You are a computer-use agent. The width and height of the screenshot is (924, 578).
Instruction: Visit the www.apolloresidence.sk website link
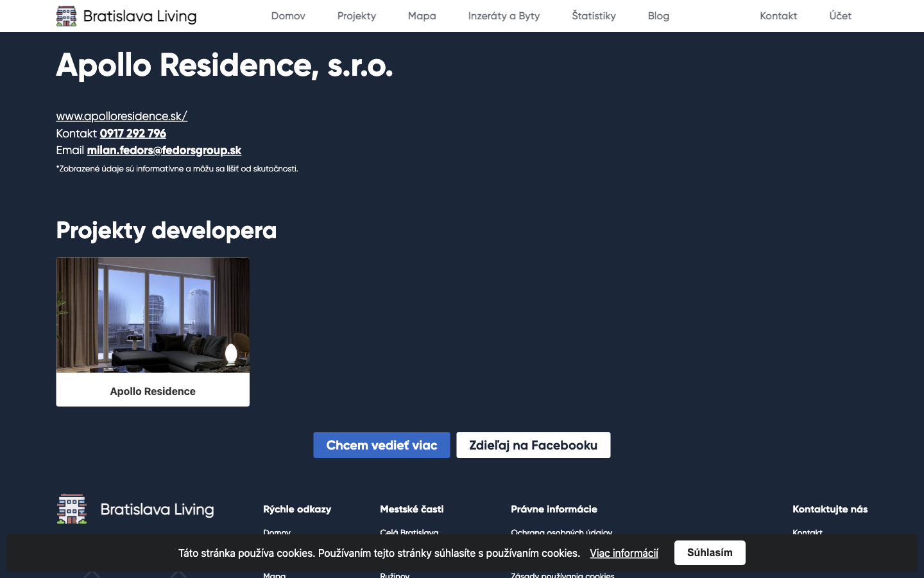(x=121, y=116)
